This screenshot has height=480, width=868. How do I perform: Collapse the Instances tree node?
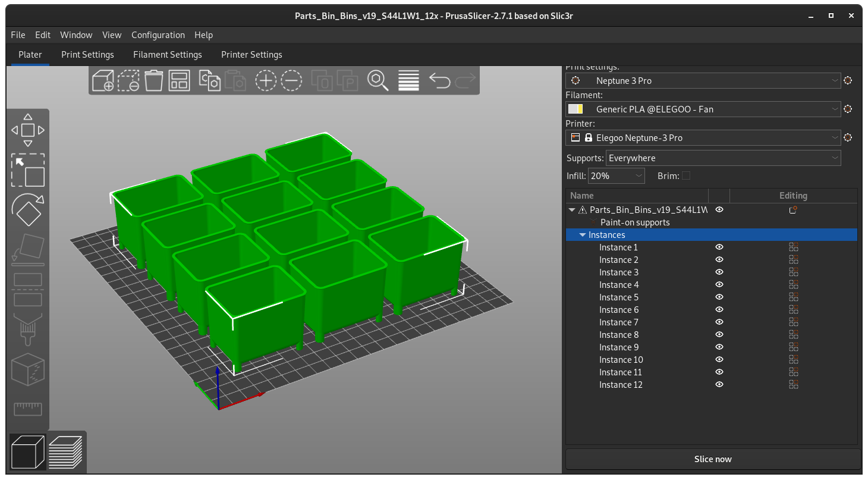tap(582, 234)
